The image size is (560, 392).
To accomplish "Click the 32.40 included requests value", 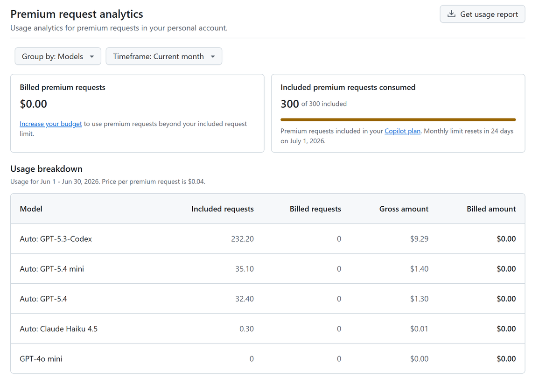I will pyautogui.click(x=245, y=298).
